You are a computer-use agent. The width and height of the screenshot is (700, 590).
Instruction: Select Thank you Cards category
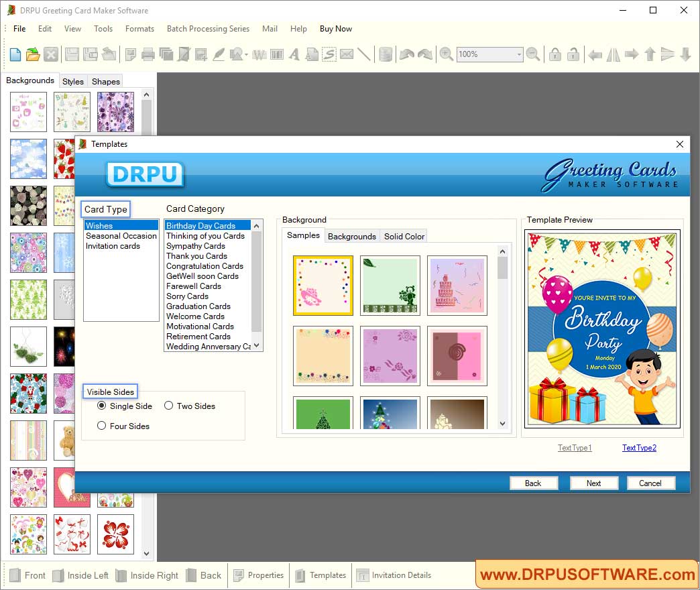[x=197, y=255]
